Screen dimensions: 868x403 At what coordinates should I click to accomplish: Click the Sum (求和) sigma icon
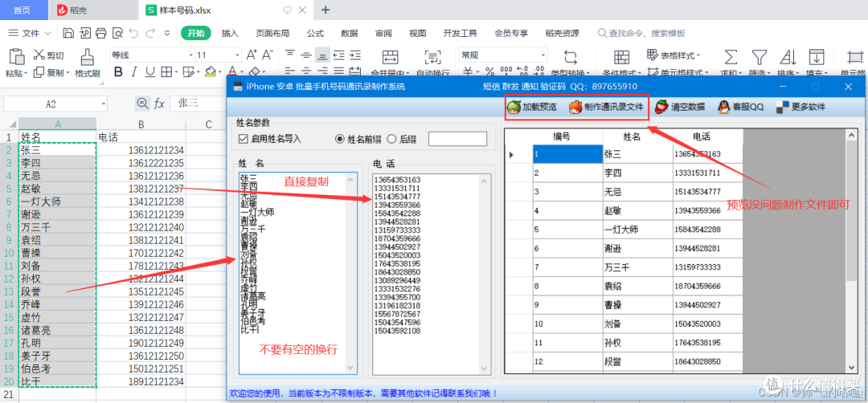coord(731,57)
